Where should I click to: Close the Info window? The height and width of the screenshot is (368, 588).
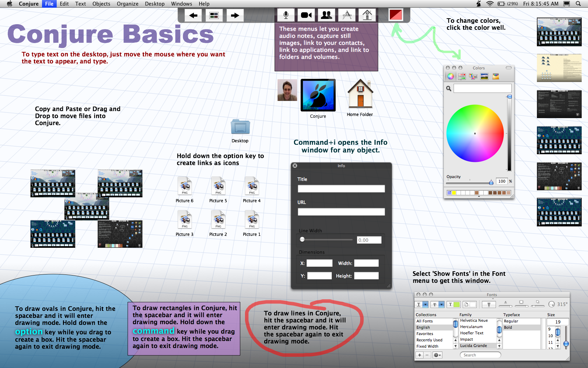click(295, 166)
